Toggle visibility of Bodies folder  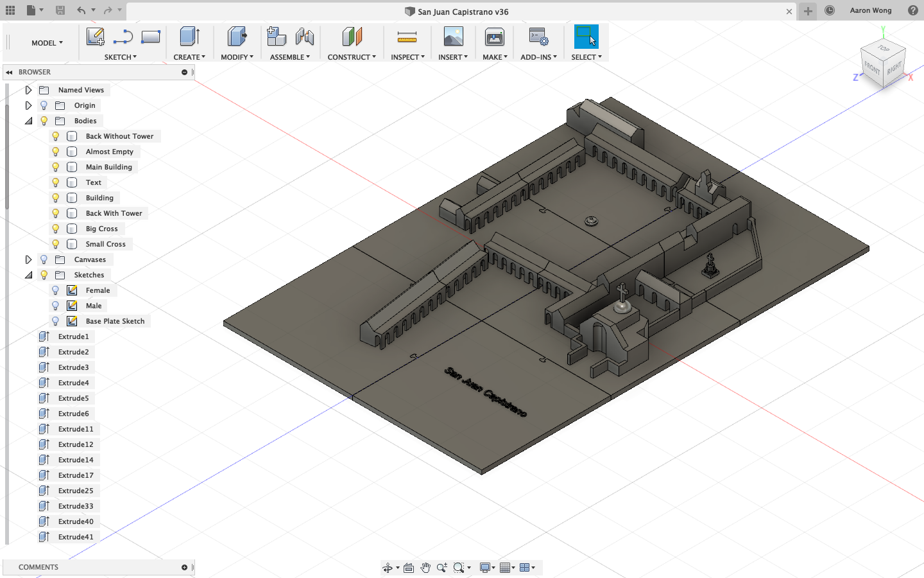44,121
